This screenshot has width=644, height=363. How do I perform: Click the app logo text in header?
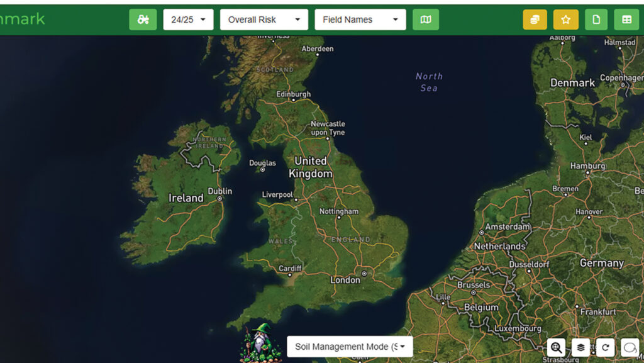[x=23, y=19]
